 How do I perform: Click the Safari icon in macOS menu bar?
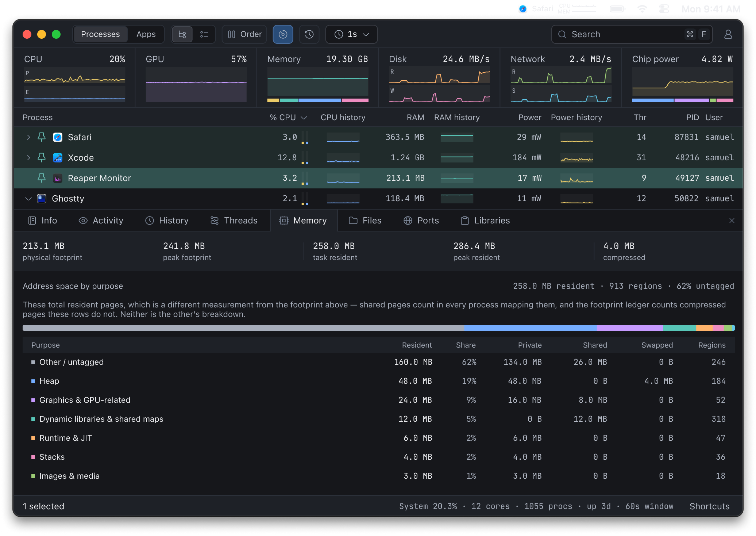click(x=523, y=9)
